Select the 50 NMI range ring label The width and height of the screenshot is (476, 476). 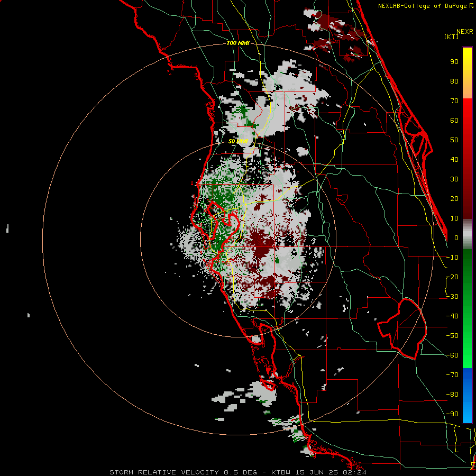238,141
